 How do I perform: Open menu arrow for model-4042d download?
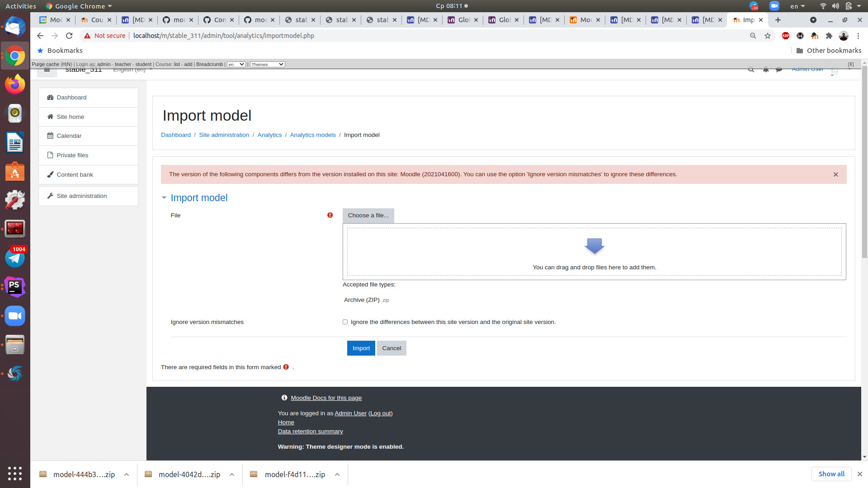click(232, 474)
